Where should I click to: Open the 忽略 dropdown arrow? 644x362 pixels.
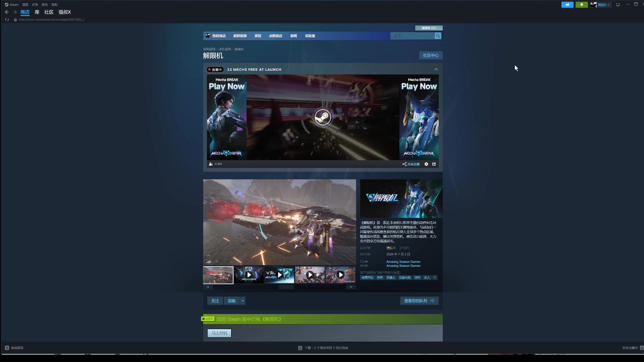[243, 301]
